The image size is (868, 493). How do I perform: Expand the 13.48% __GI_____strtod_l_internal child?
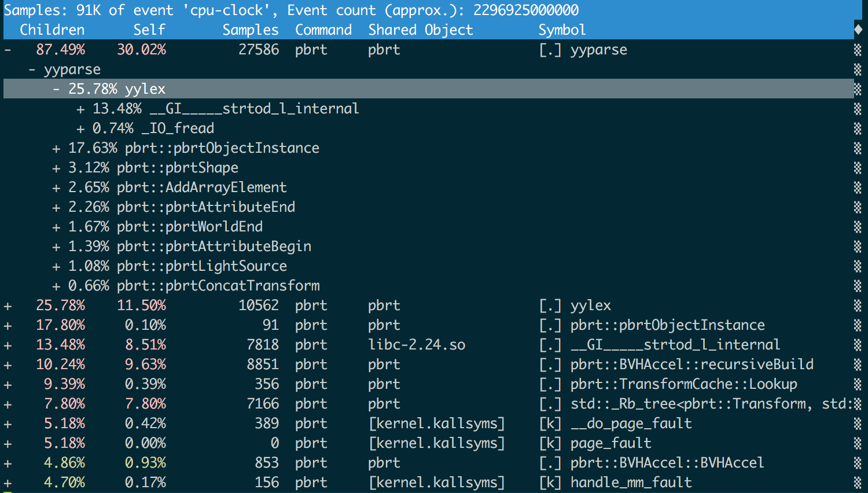[x=80, y=109]
